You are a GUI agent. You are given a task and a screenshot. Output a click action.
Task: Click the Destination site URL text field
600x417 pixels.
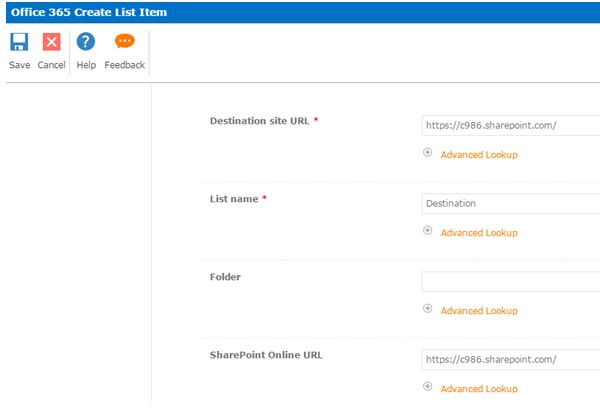point(510,126)
